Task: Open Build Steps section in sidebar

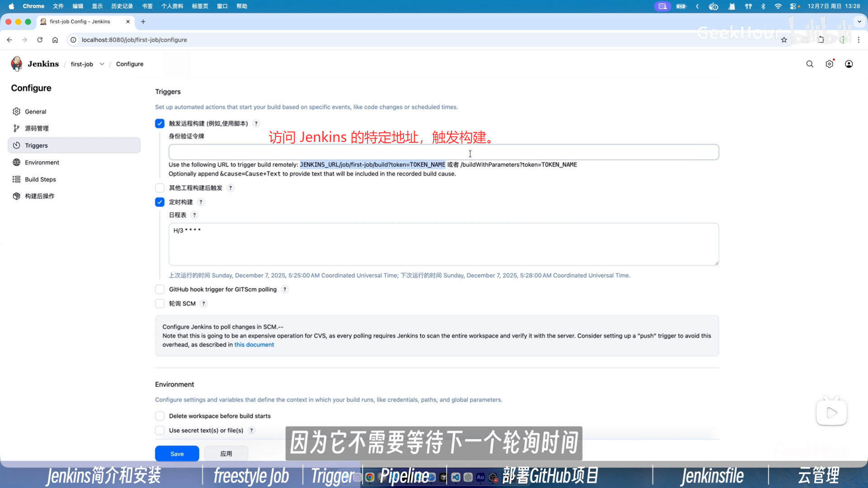Action: 40,179
